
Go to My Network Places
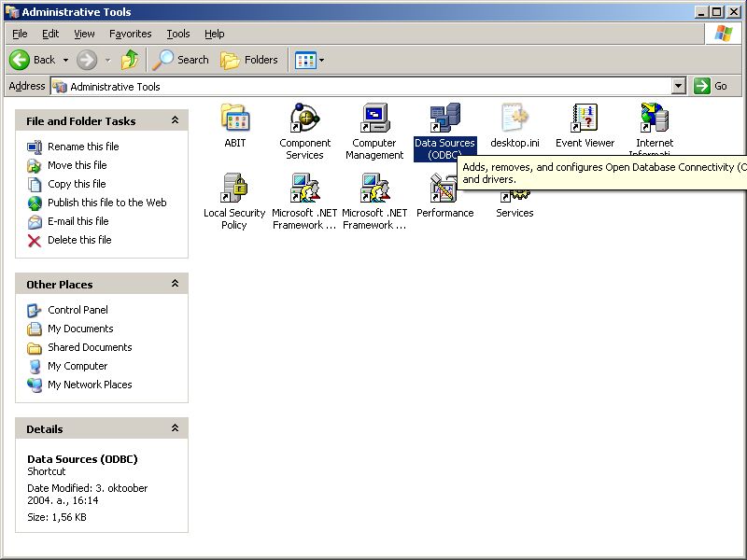[90, 385]
